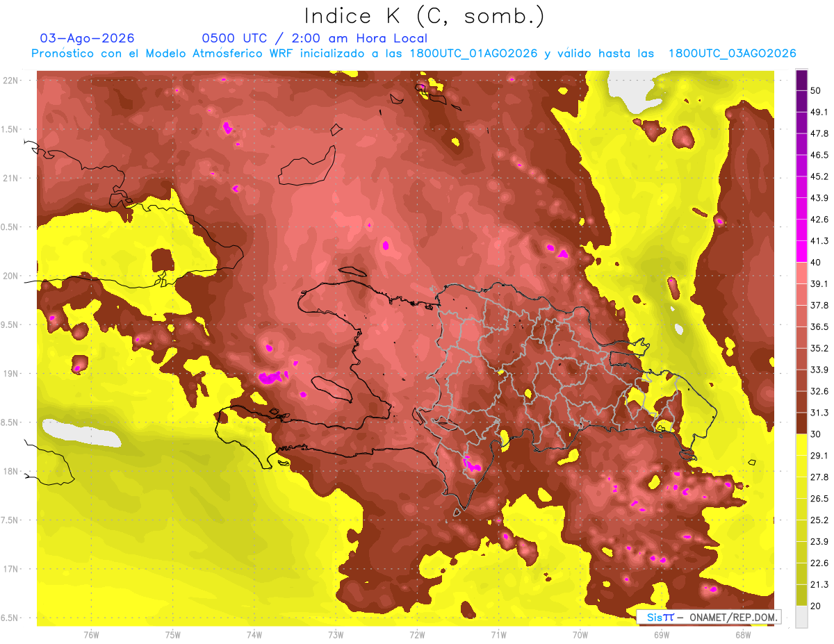This screenshot has height=644, width=834.
Task: Click legend value '45.2'
Action: point(819,177)
